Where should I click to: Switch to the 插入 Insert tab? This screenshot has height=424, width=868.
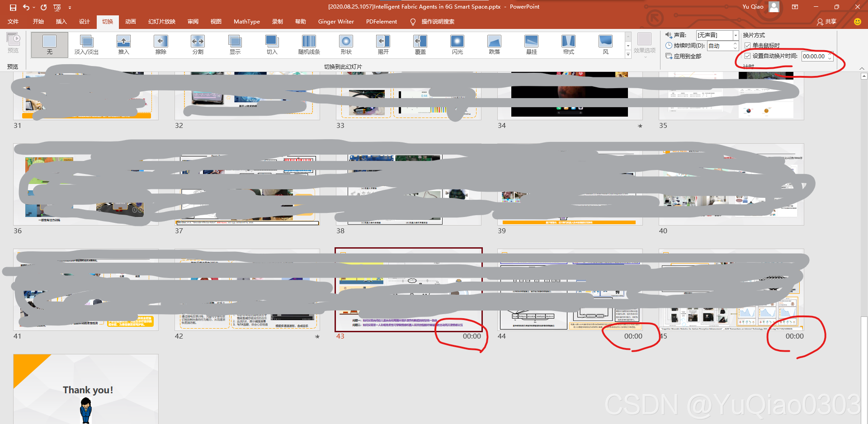(61, 22)
